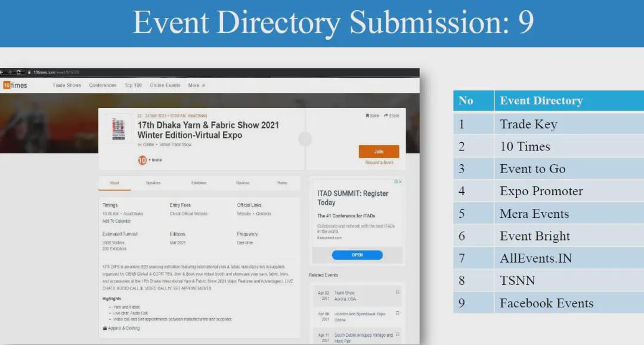Switch to the Speakers tab
This screenshot has width=644, height=345.
(x=153, y=183)
